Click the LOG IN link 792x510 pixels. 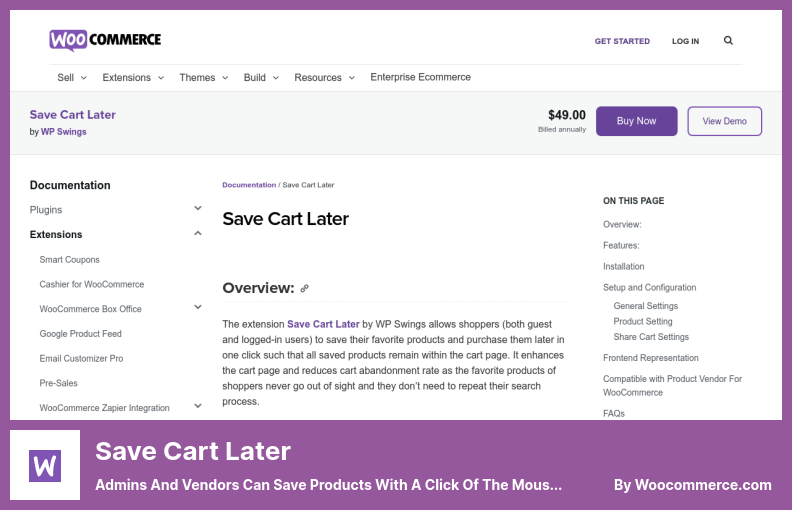point(686,41)
